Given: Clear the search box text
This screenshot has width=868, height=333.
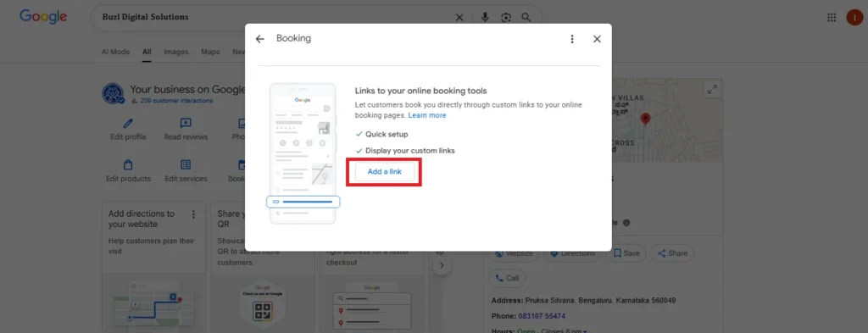Looking at the screenshot, I should click(x=459, y=18).
